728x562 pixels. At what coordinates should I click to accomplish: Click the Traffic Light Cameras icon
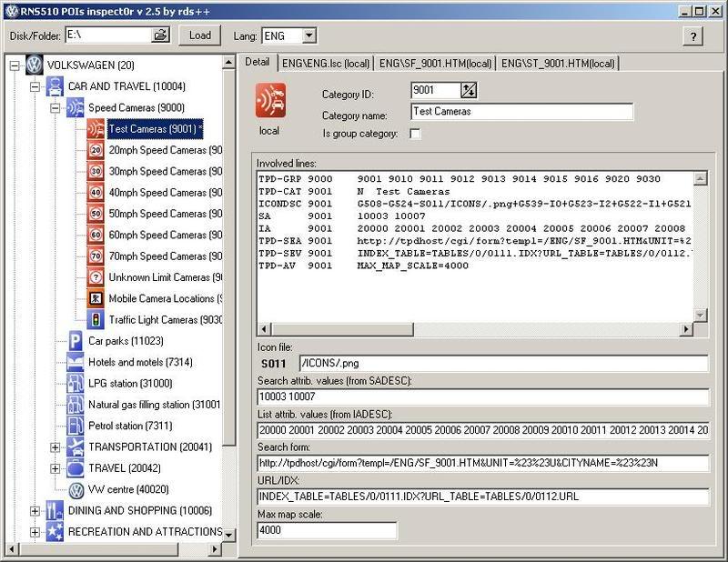click(x=96, y=320)
